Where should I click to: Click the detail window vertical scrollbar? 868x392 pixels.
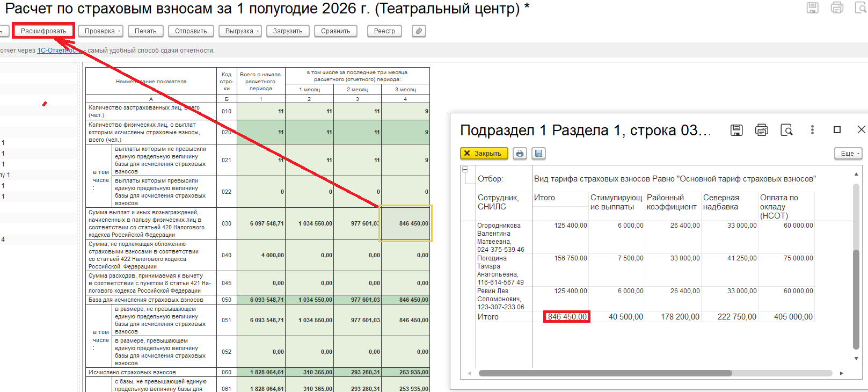click(x=856, y=299)
